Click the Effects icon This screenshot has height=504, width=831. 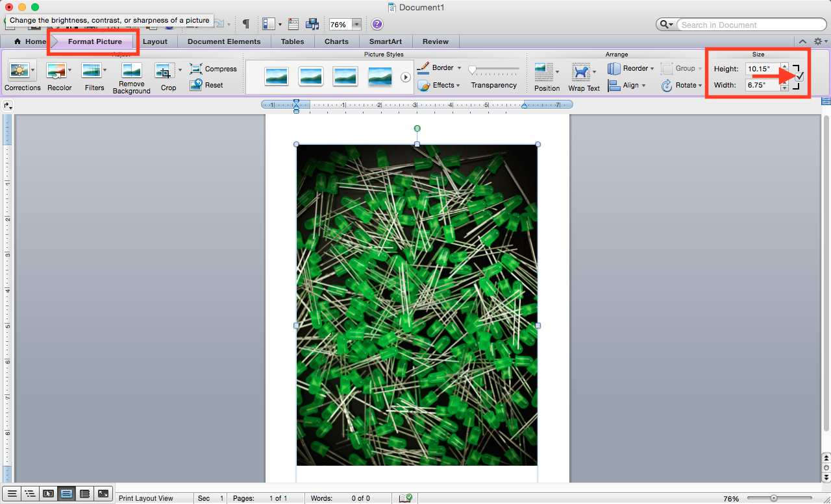[423, 85]
